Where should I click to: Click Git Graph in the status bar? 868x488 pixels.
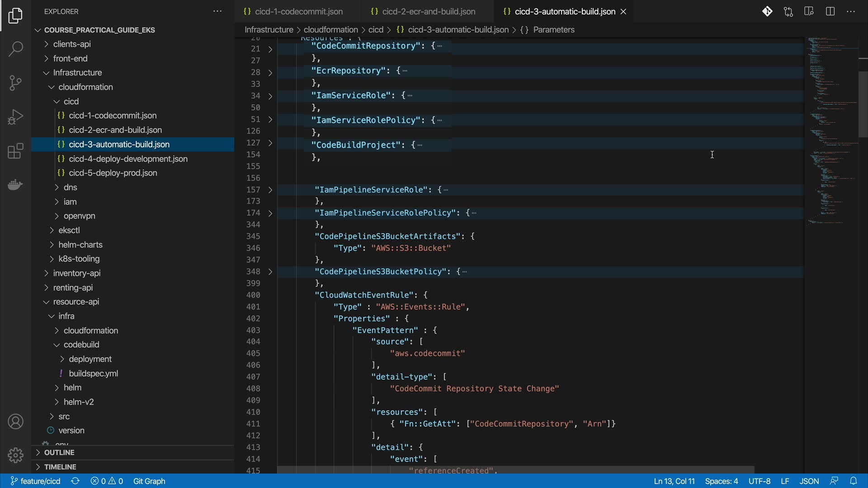tap(149, 481)
